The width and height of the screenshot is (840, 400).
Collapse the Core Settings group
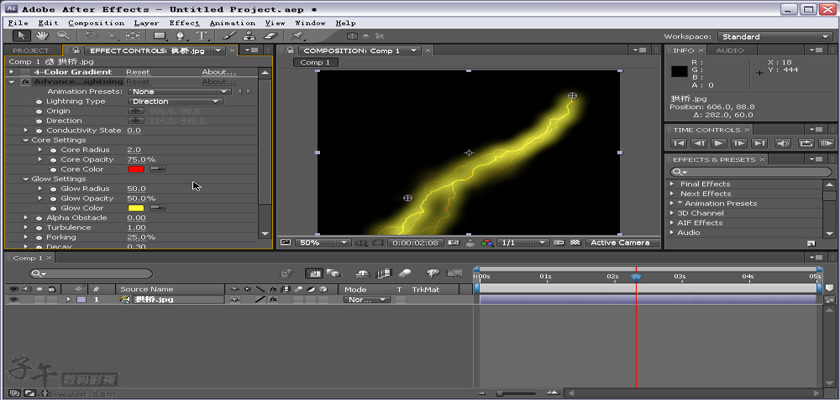click(x=26, y=140)
